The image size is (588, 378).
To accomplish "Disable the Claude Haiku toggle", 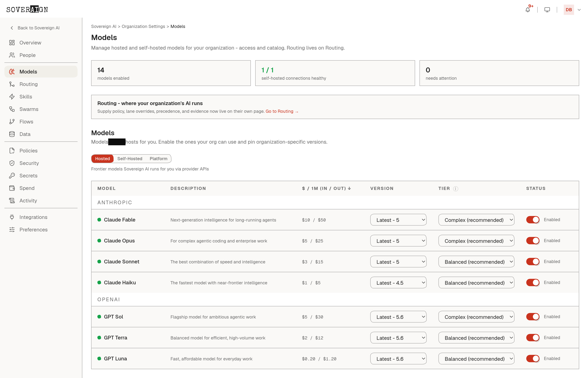I will click(x=533, y=282).
